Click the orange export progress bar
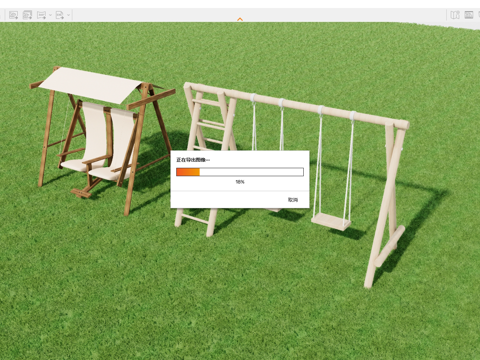 (240, 172)
